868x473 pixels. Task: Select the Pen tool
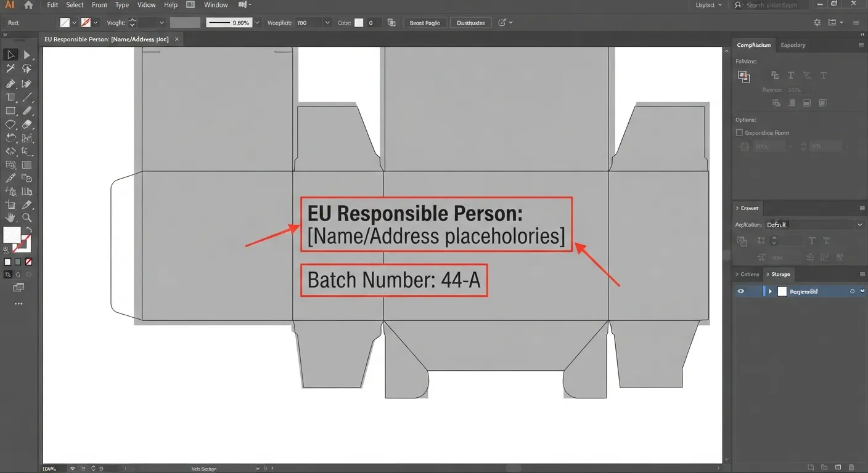(10, 84)
